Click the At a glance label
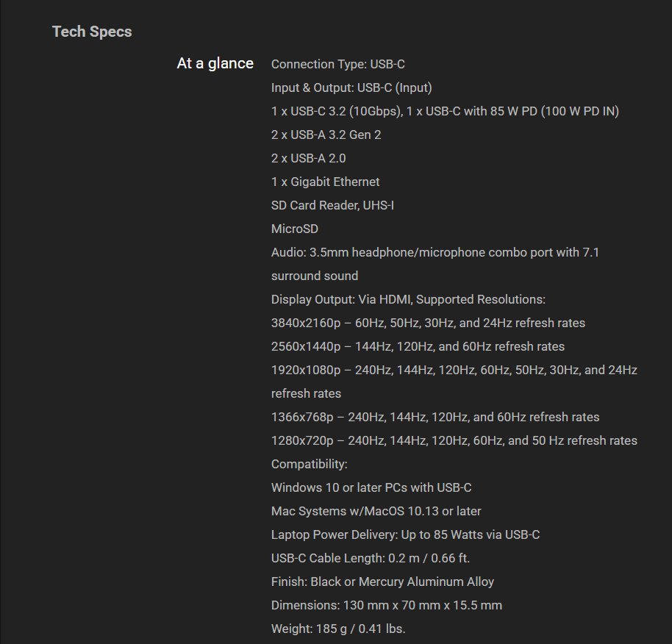672x644 pixels. (215, 63)
